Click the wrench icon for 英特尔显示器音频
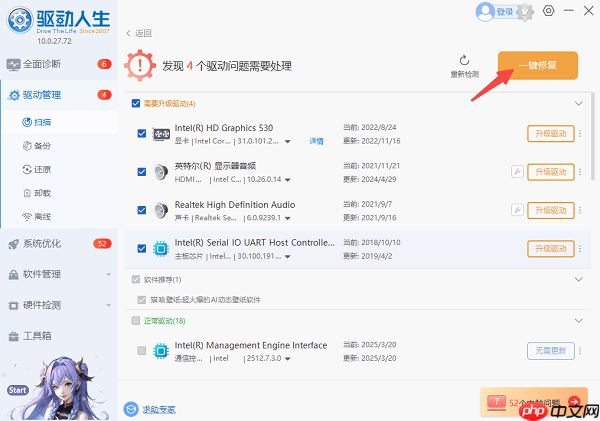Image resolution: width=600 pixels, height=421 pixels. point(517,172)
